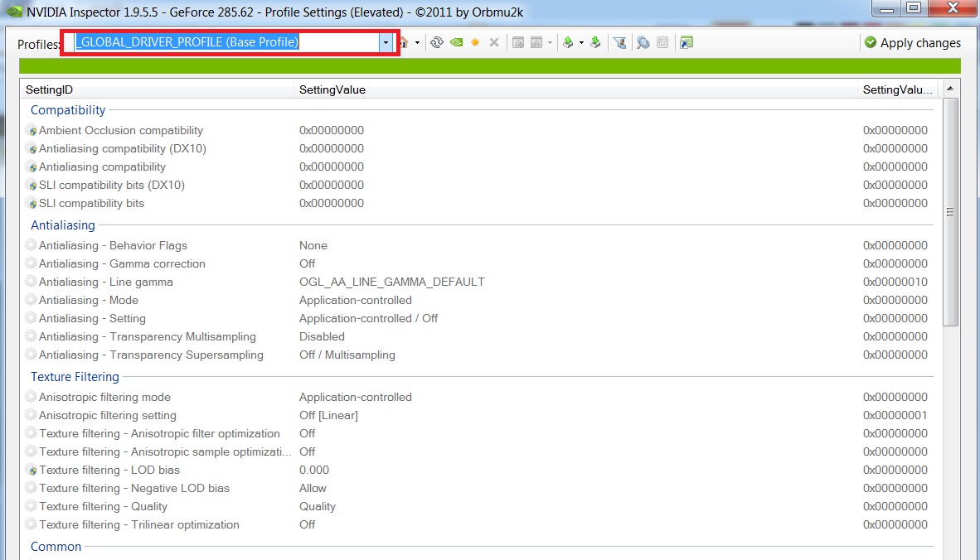Click gear icon beside Antialiasing compatibility (DX10)
The image size is (980, 560).
[x=31, y=148]
